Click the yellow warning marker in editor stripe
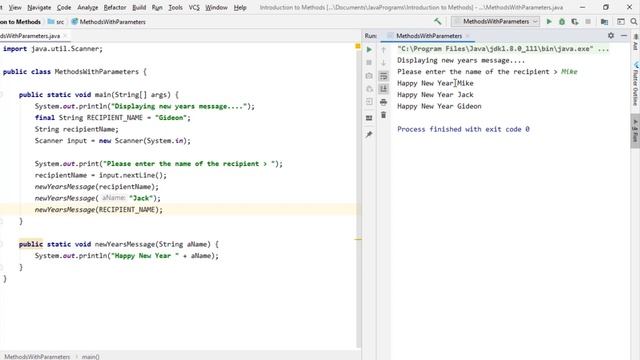Image resolution: width=640 pixels, height=360 pixels. pyautogui.click(x=358, y=239)
